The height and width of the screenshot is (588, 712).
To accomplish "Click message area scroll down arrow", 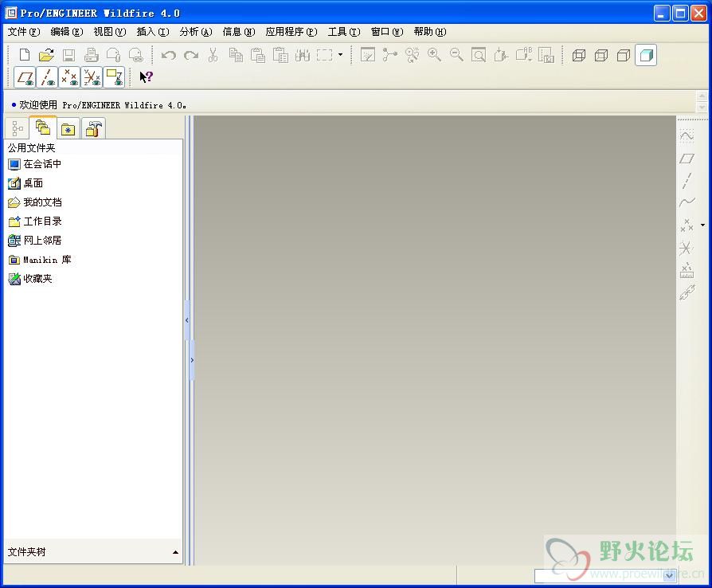I will [702, 107].
